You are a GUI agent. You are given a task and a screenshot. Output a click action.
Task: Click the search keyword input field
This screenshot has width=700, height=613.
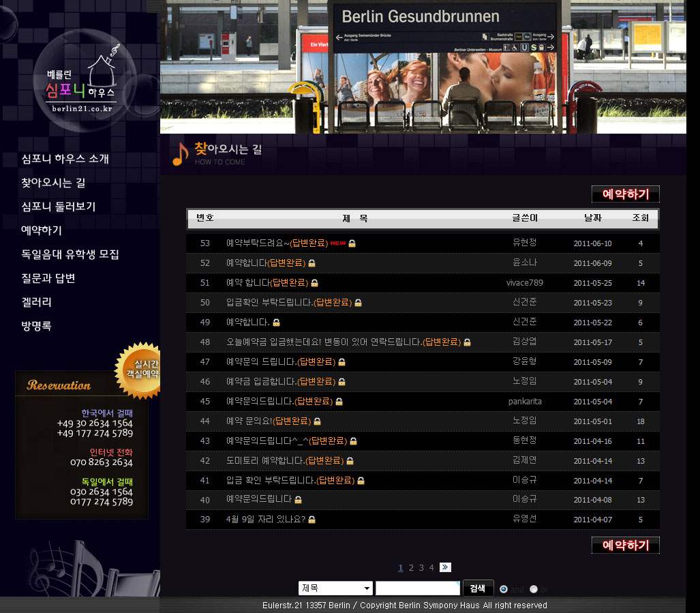pyautogui.click(x=417, y=588)
